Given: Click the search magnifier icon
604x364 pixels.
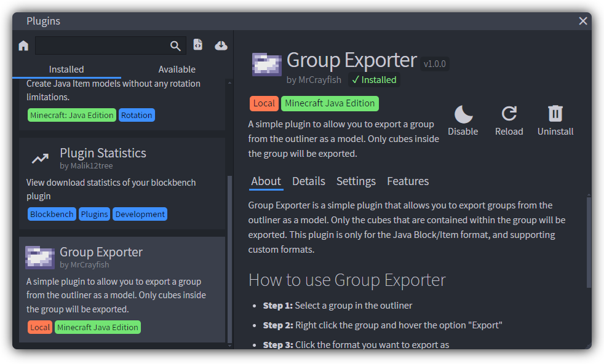Looking at the screenshot, I should click(175, 46).
